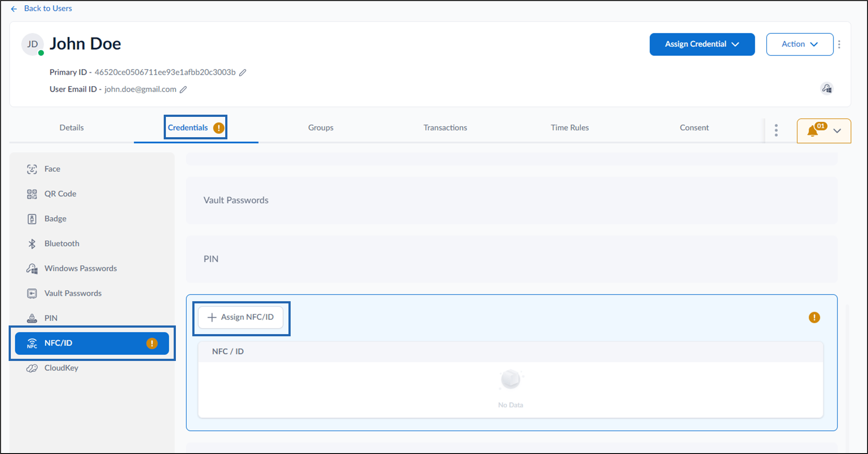Click warning icon in NFC/ID panel corner
868x454 pixels.
(814, 318)
